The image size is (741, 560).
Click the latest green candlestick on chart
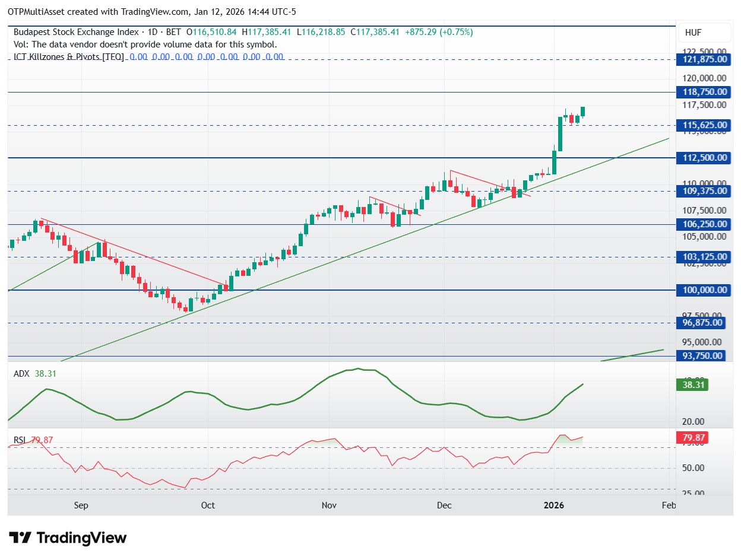[x=583, y=112]
